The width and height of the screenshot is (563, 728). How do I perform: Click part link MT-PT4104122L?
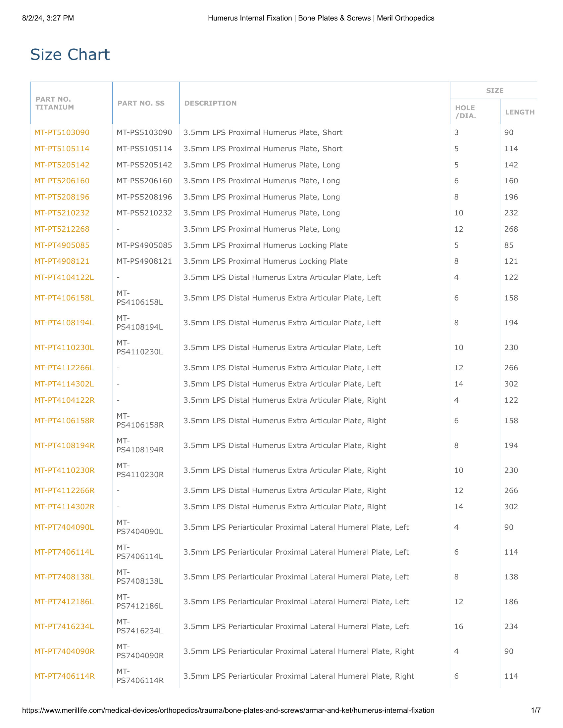click(64, 277)
